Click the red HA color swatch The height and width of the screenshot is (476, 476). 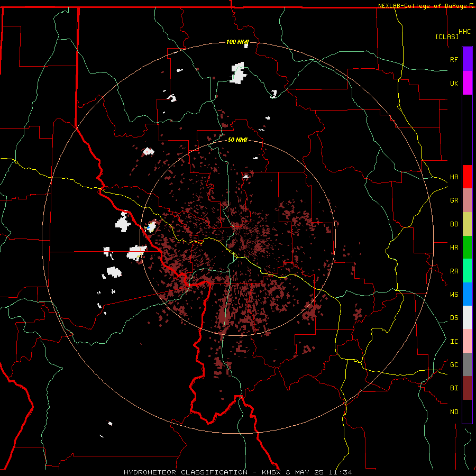click(467, 177)
